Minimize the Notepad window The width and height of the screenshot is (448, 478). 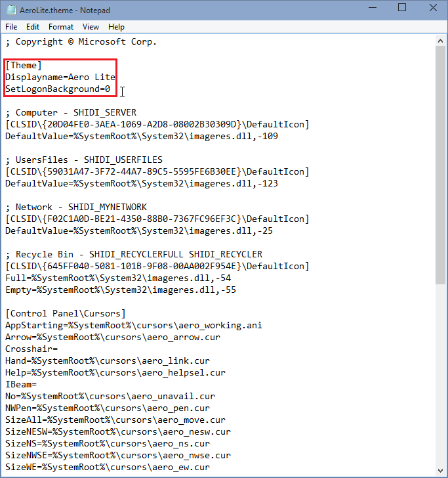tap(373, 8)
